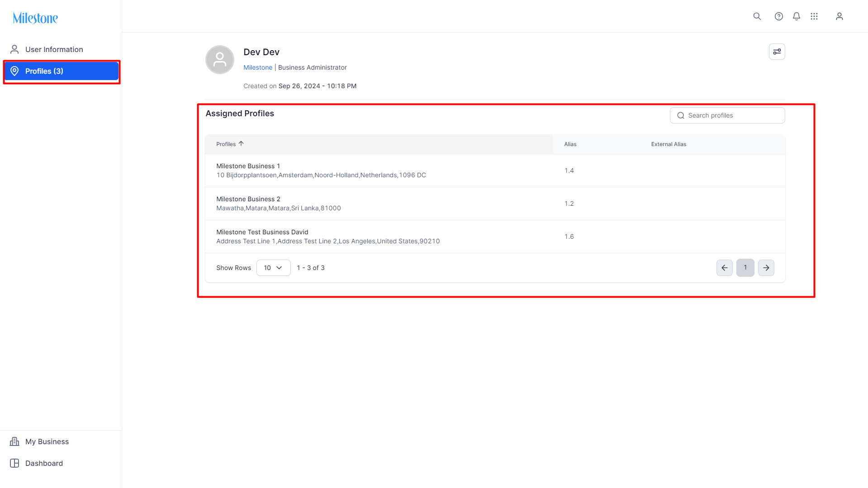Click the Business Administrator role text
Screen dimensions: 868x488
(312, 67)
